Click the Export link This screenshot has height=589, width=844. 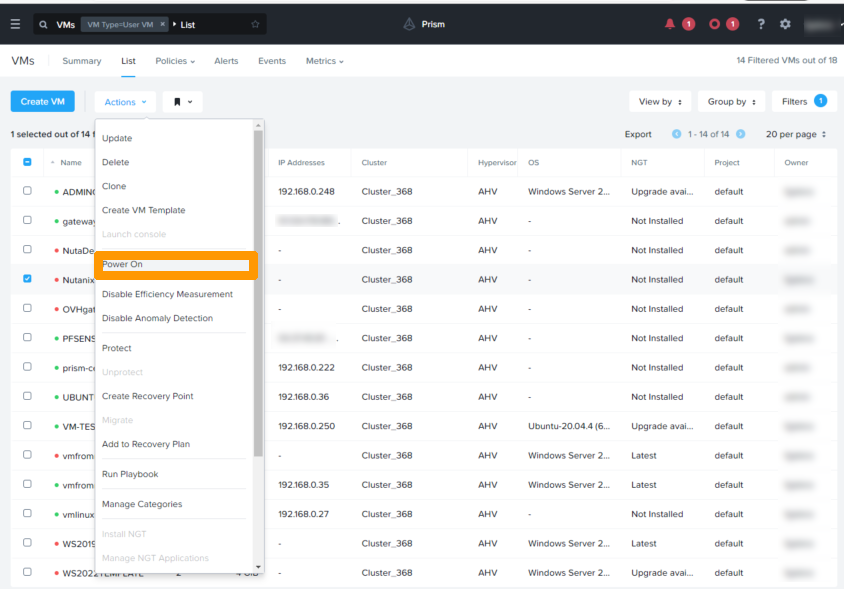pyautogui.click(x=638, y=134)
